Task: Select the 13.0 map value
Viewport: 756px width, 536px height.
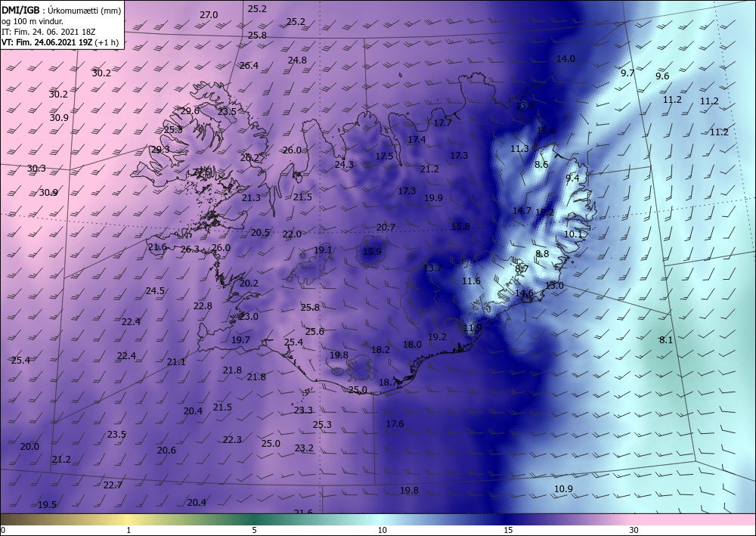Action: click(x=554, y=285)
